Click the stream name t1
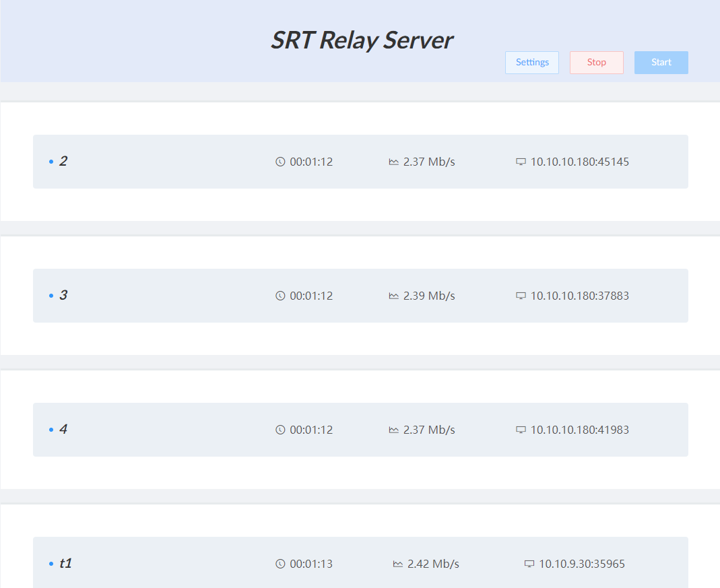 pyautogui.click(x=65, y=563)
